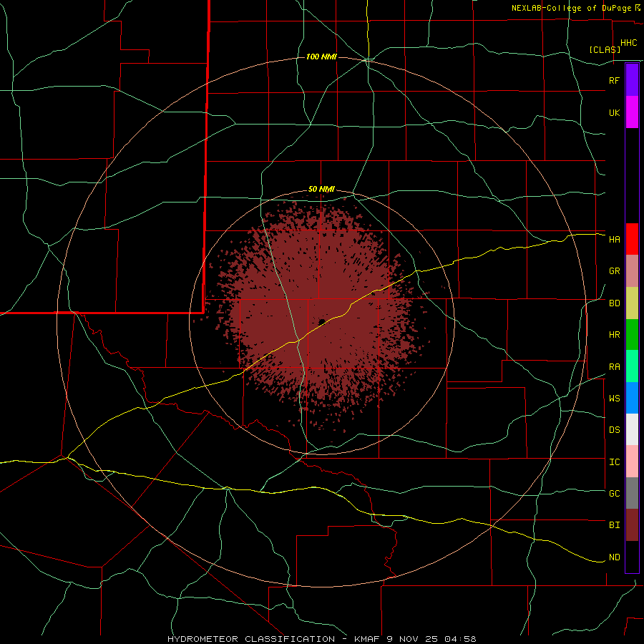Click the ND legend label
The width and height of the screenshot is (644, 644).
pos(614,557)
